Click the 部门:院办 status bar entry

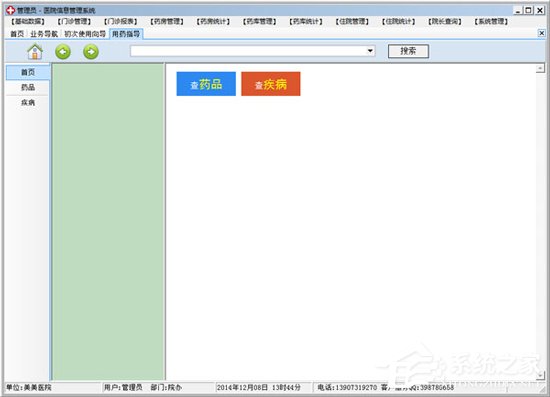pyautogui.click(x=166, y=388)
